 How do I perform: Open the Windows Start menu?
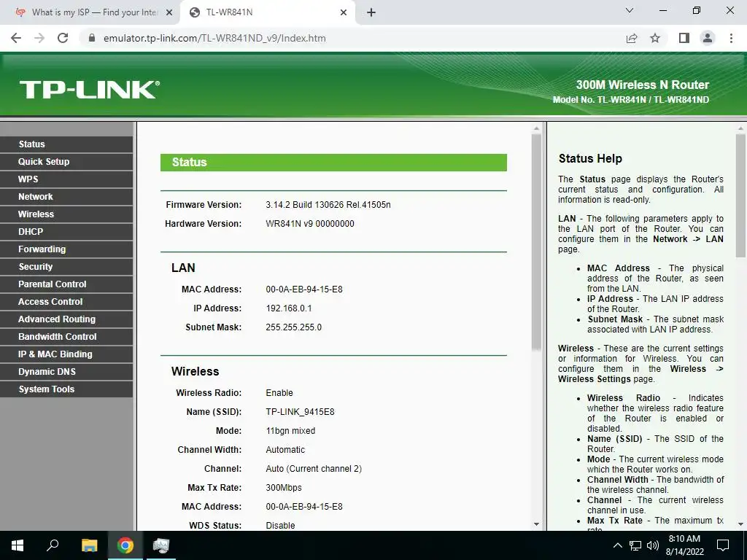(18, 545)
